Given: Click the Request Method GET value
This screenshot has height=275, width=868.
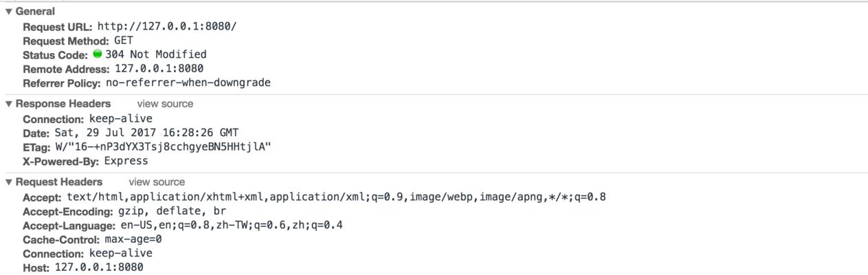Looking at the screenshot, I should [x=124, y=41].
